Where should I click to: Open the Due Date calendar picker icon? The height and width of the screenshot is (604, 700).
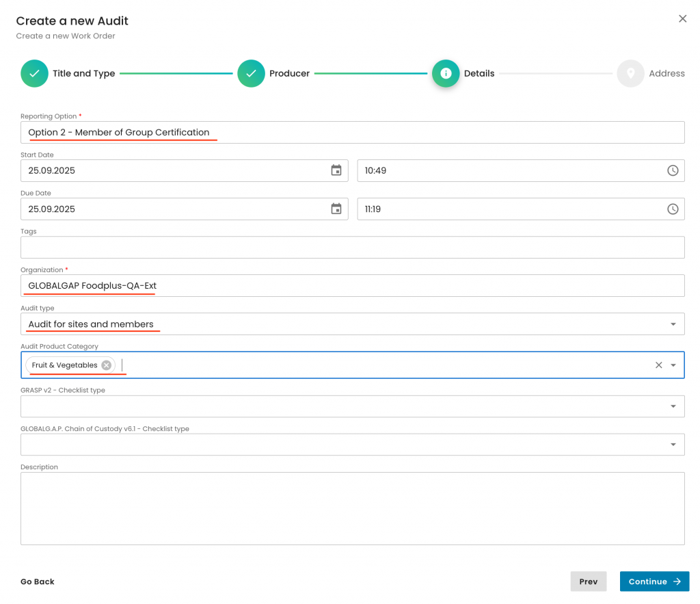[x=336, y=209]
